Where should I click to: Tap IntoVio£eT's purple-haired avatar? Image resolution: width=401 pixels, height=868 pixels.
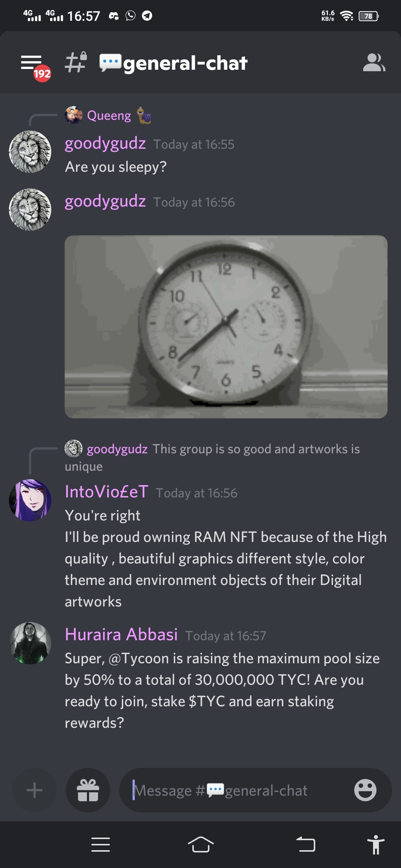click(x=30, y=500)
